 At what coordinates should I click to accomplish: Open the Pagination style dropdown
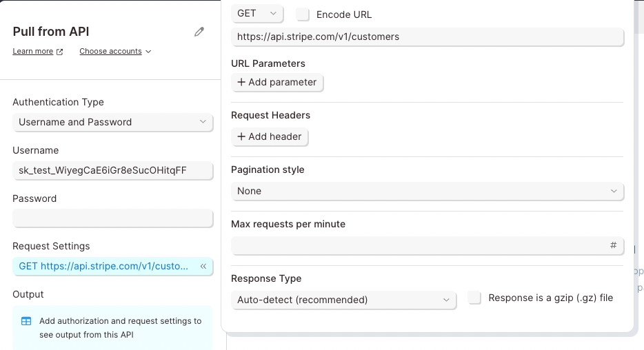coord(427,191)
